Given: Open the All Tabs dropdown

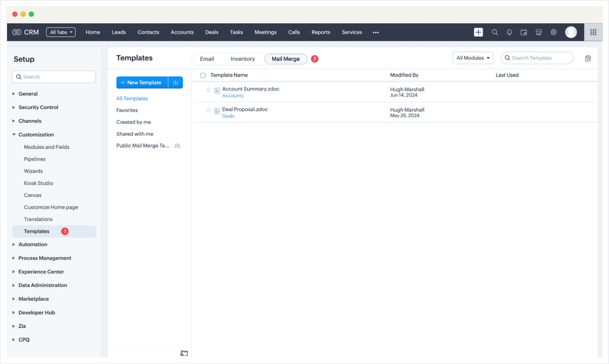Looking at the screenshot, I should (x=61, y=32).
